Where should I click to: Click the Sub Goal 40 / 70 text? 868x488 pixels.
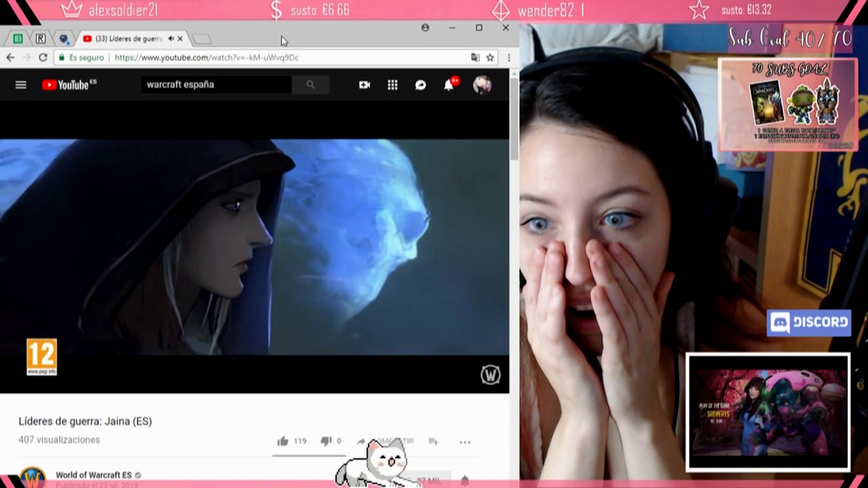(x=790, y=39)
